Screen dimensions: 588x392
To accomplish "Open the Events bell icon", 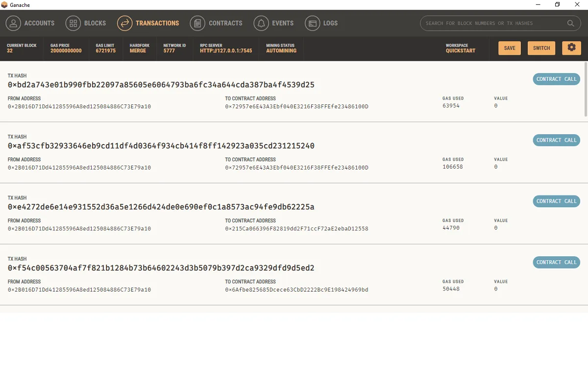I will [x=261, y=23].
